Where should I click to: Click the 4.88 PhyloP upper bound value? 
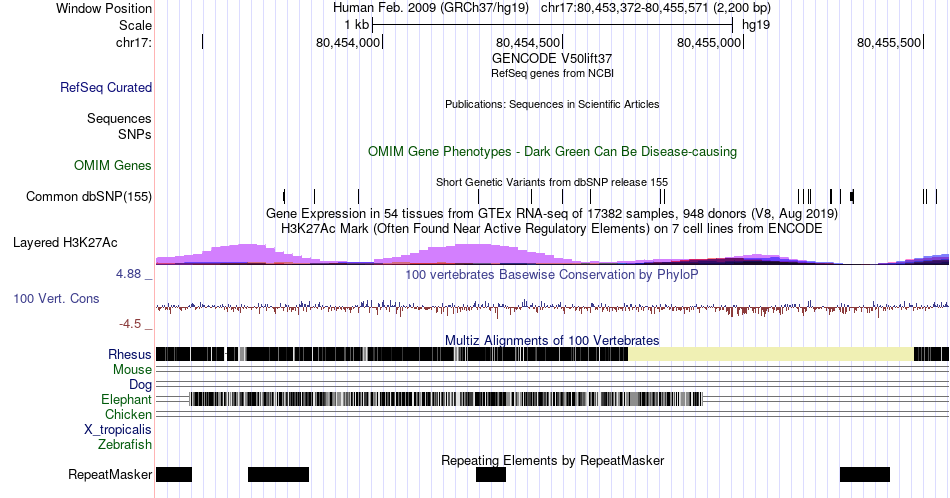pos(128,274)
